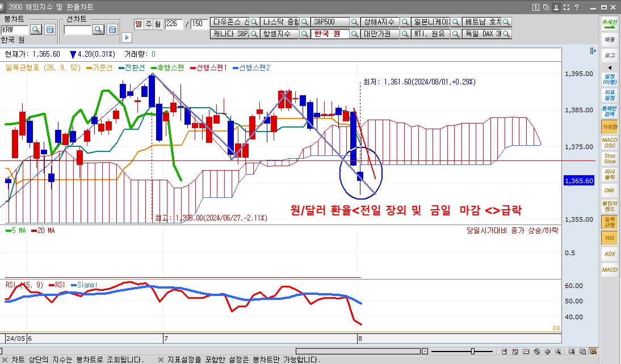Search icon beside 상해A지수

(405, 22)
